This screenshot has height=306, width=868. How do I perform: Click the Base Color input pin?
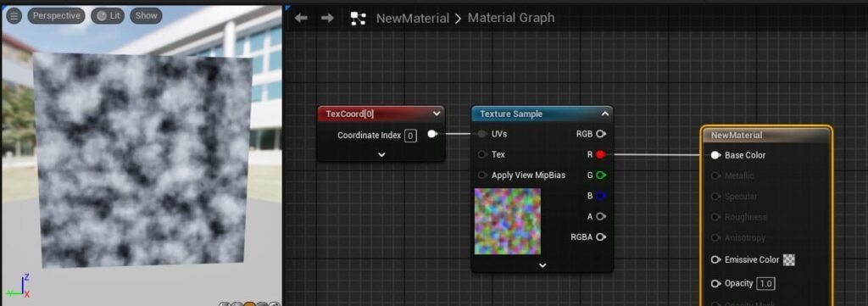coord(715,155)
